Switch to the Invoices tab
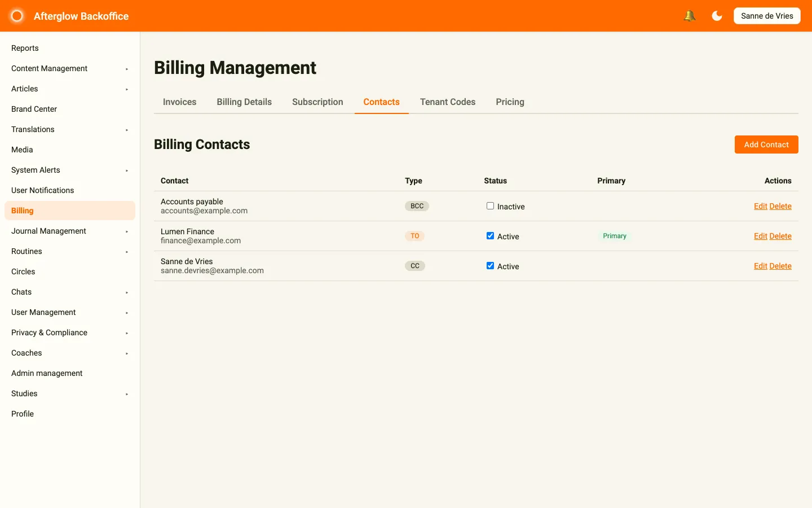812x508 pixels. click(x=179, y=102)
